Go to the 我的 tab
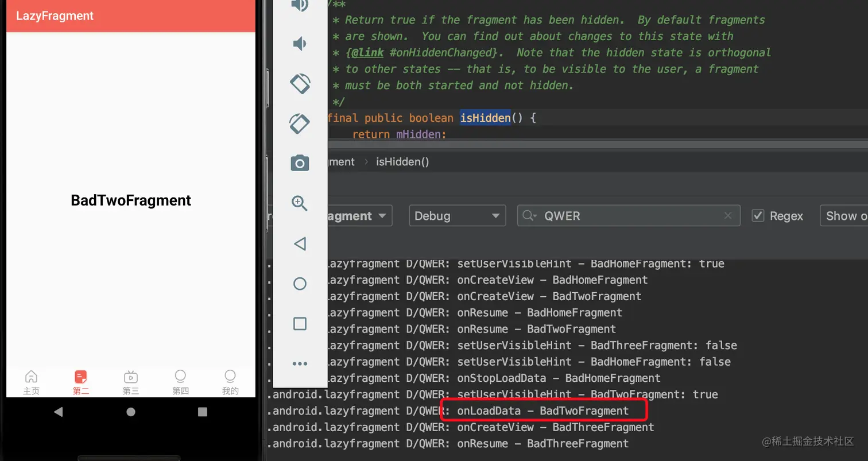The image size is (868, 461). point(230,383)
